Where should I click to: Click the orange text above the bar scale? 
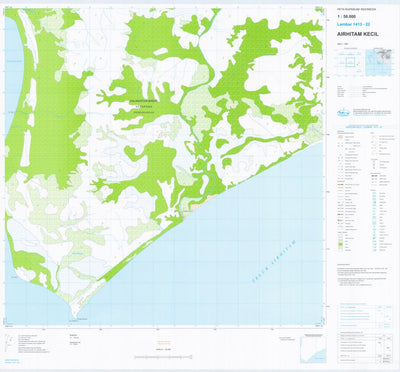pyautogui.click(x=163, y=342)
